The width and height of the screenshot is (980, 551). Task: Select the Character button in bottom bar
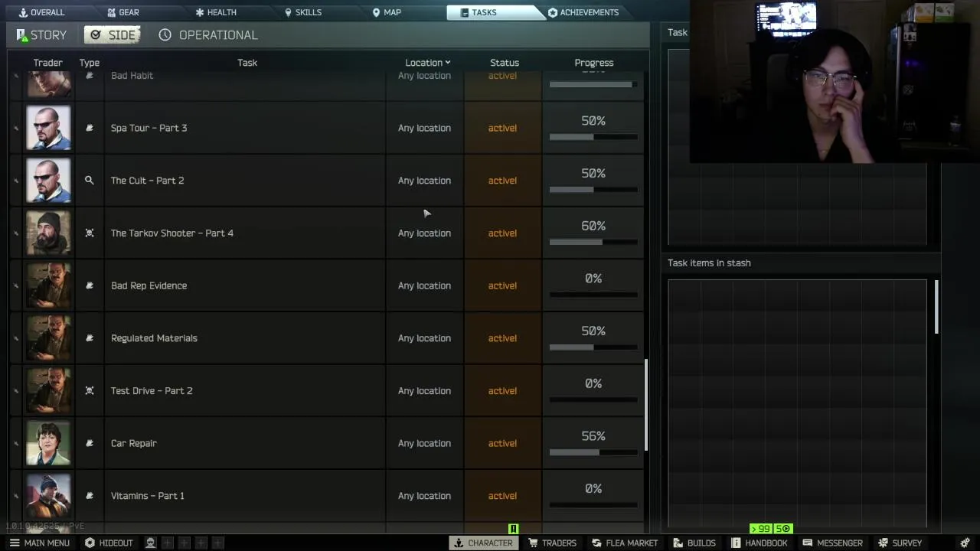coord(483,543)
